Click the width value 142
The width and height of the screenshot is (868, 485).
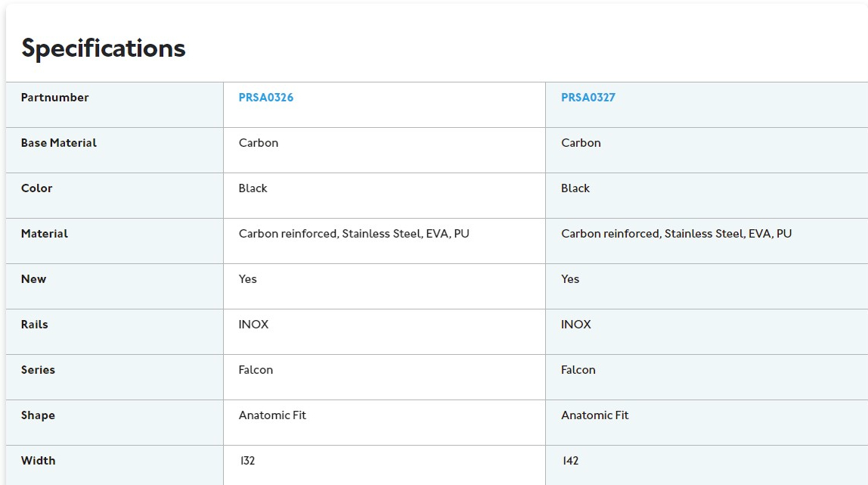(x=570, y=461)
